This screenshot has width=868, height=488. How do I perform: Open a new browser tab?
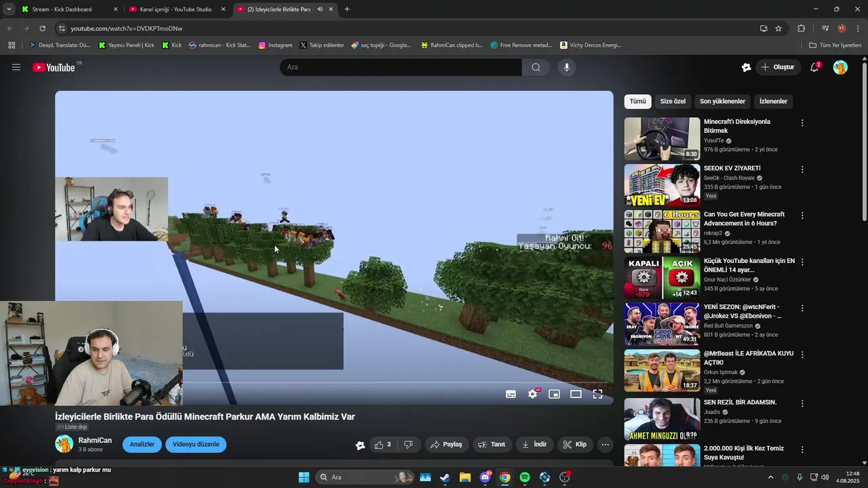click(x=347, y=9)
